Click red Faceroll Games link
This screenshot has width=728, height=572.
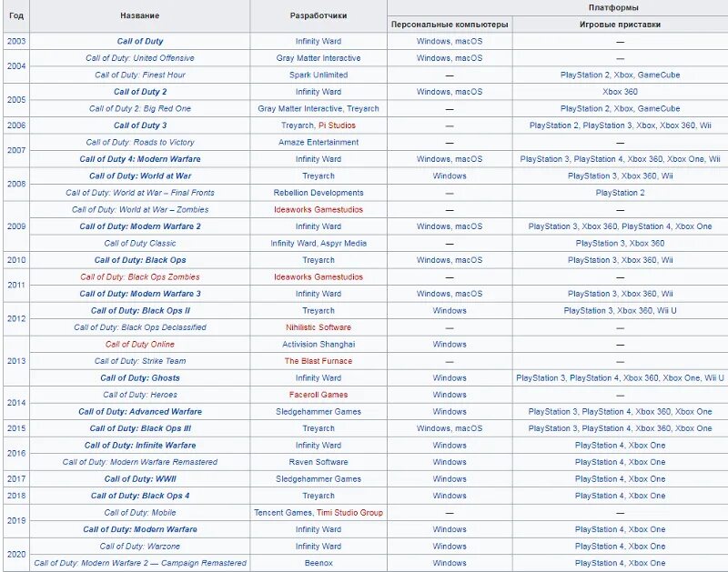318,395
